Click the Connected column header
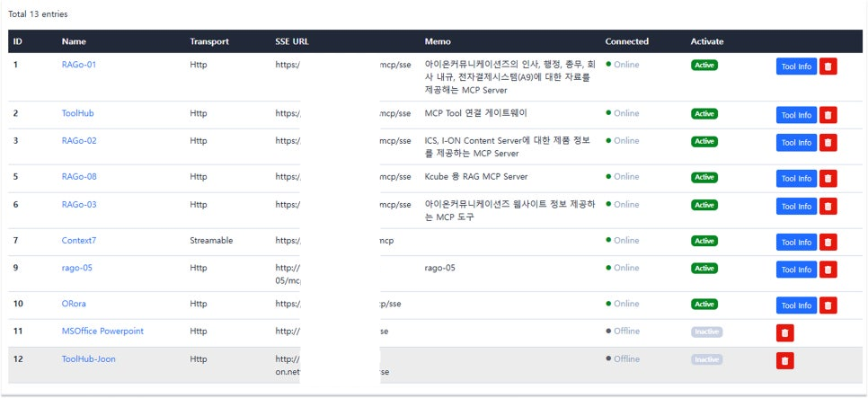The width and height of the screenshot is (868, 398). (626, 41)
